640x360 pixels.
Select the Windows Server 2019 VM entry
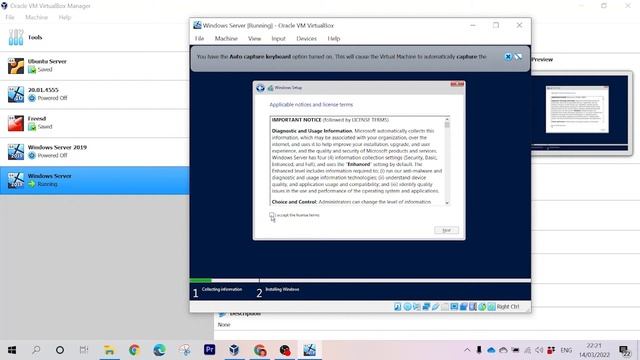point(94,151)
